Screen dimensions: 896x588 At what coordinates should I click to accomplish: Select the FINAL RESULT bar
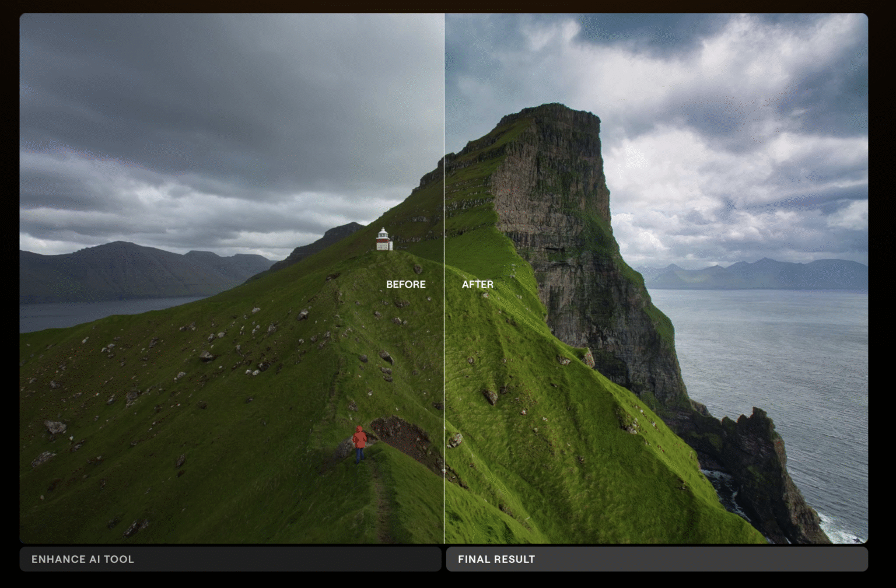[x=656, y=559]
